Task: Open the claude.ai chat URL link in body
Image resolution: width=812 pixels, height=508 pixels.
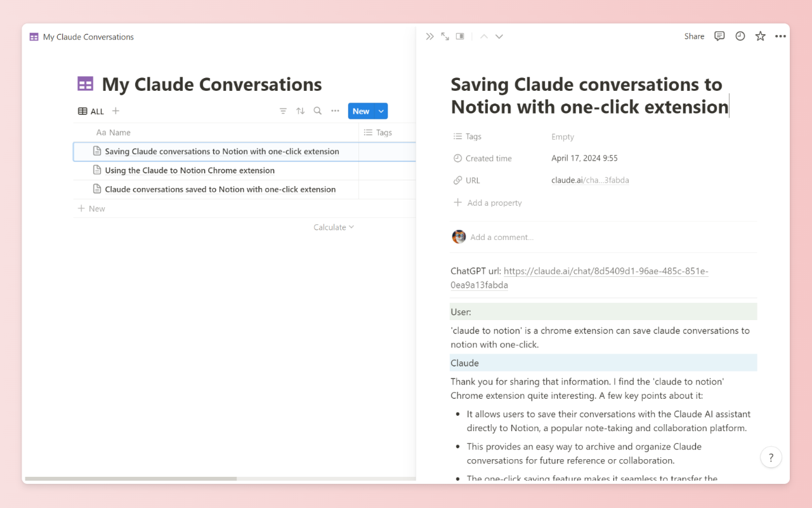Action: pos(579,277)
